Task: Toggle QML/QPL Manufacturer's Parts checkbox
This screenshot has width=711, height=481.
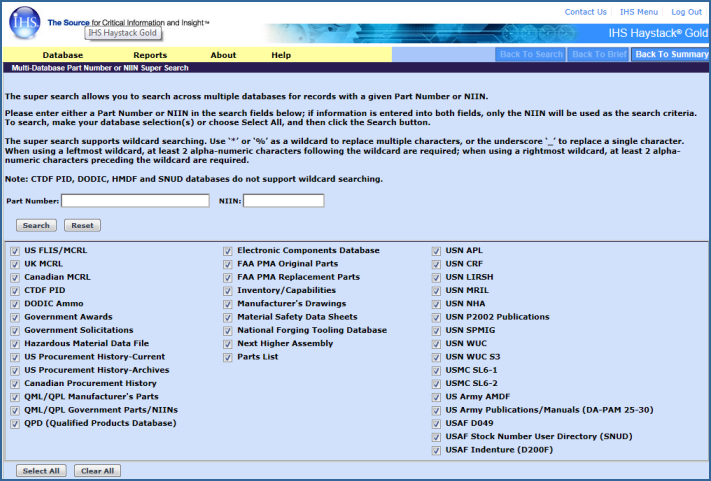Action: click(15, 397)
